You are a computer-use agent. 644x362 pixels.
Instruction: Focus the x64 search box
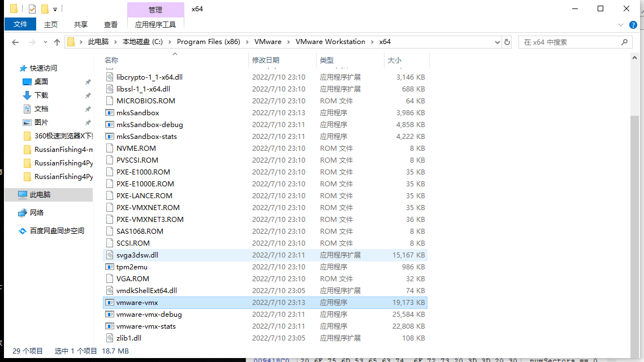click(x=575, y=42)
